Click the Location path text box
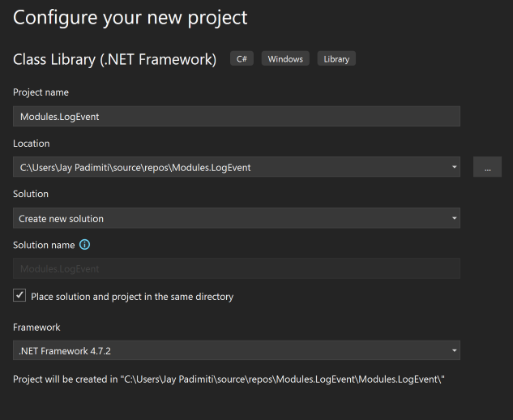 point(231,167)
